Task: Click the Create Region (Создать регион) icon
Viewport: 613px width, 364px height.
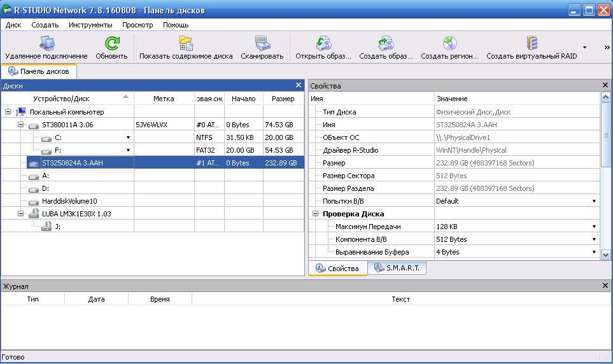Action: pos(449,43)
